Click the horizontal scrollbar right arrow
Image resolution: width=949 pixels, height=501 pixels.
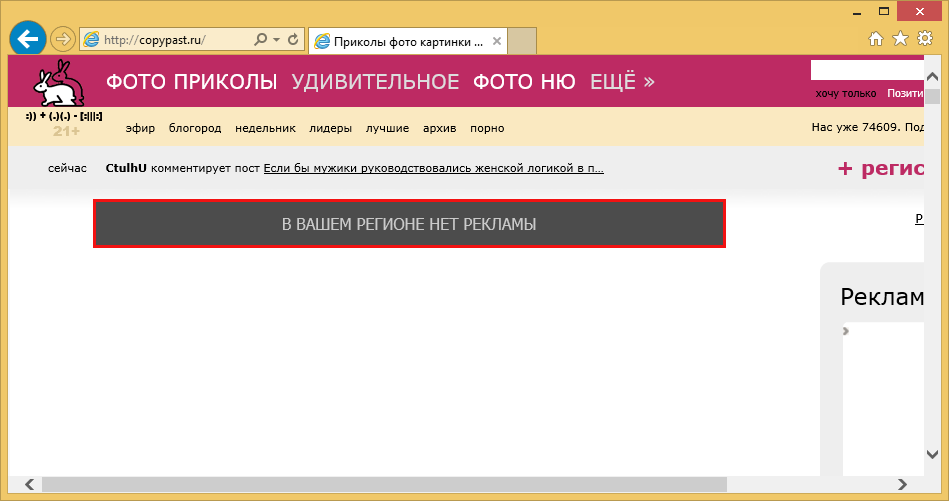[x=902, y=484]
